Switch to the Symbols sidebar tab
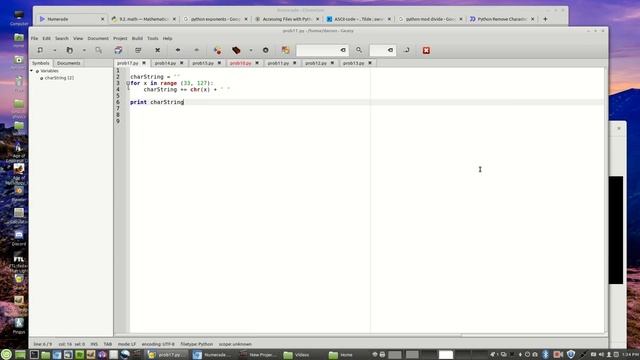This screenshot has width=640, height=360. pos(41,63)
